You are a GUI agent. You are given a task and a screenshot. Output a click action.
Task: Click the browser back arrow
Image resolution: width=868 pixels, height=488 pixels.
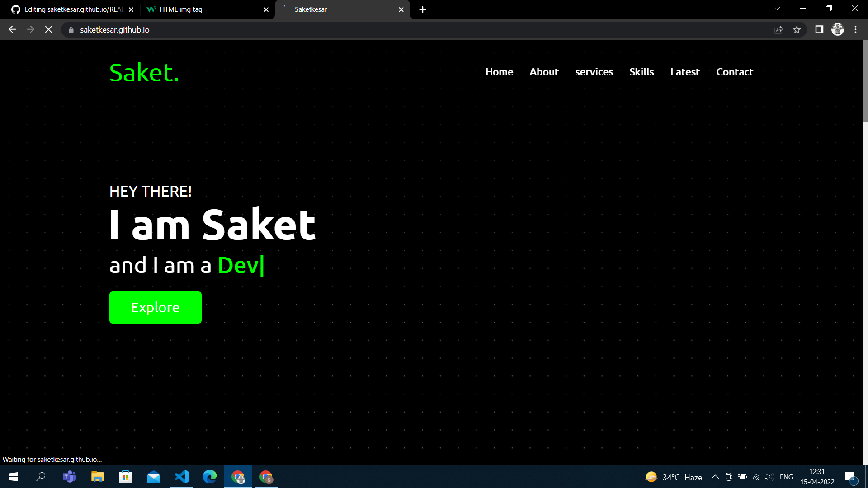(x=12, y=29)
